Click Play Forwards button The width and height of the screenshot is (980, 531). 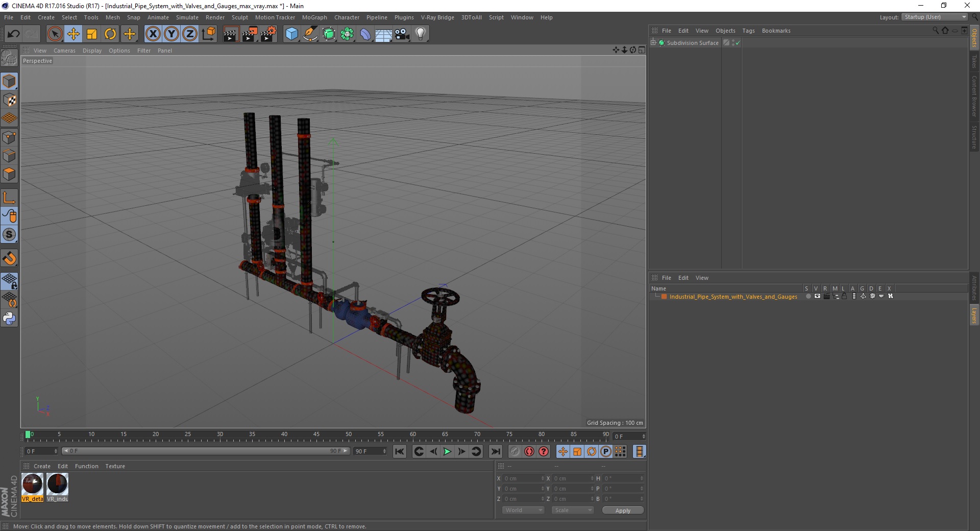[447, 451]
